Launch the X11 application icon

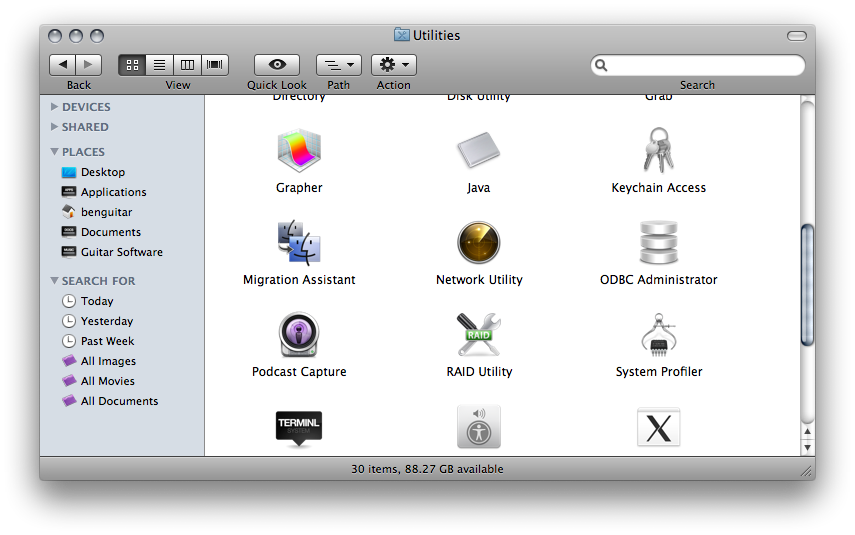click(x=659, y=427)
